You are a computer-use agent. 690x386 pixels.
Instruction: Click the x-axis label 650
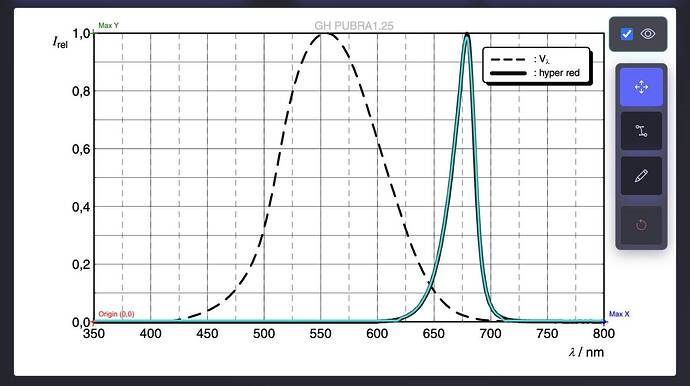(x=433, y=334)
